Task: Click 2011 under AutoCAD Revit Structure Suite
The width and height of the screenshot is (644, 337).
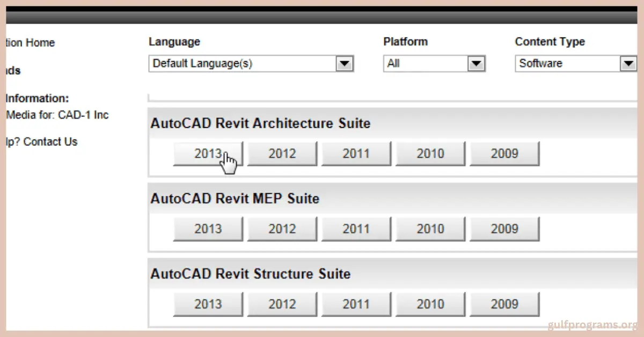Action: (356, 304)
